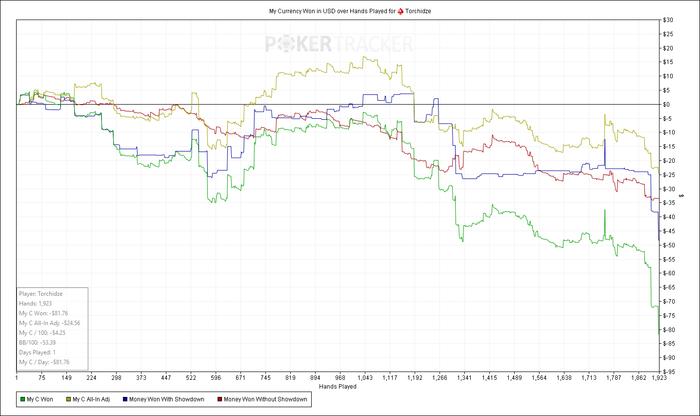Click the Hands: 1,923 stats line
This screenshot has width=700, height=416.
[35, 304]
